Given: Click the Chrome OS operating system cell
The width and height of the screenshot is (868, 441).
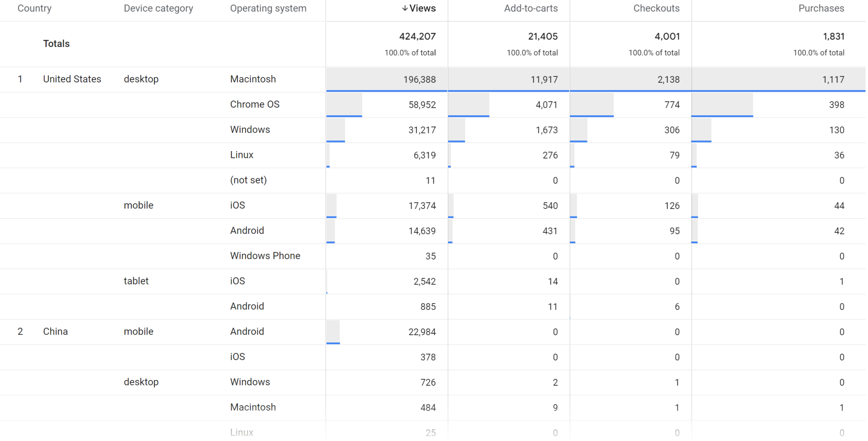Looking at the screenshot, I should click(x=255, y=104).
